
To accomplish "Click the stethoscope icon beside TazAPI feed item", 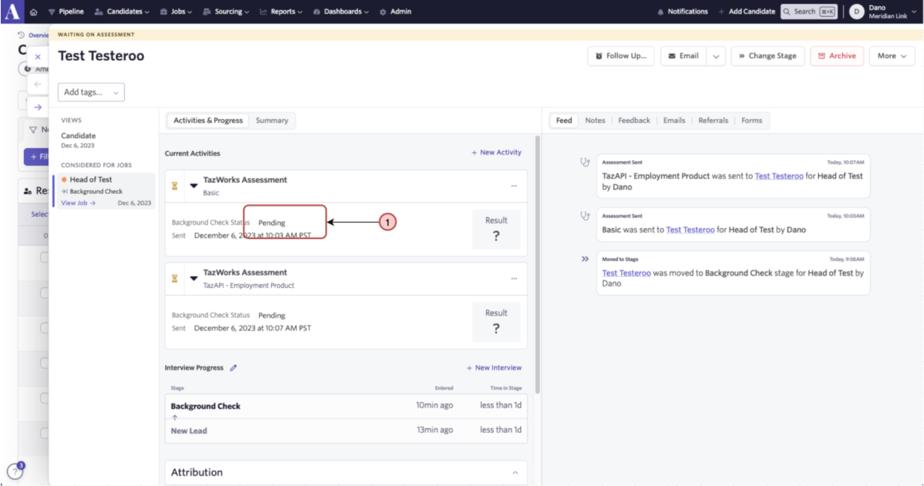I will (x=585, y=162).
